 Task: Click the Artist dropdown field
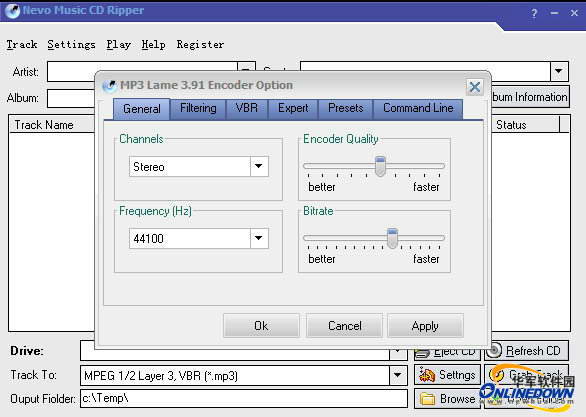tap(151, 71)
